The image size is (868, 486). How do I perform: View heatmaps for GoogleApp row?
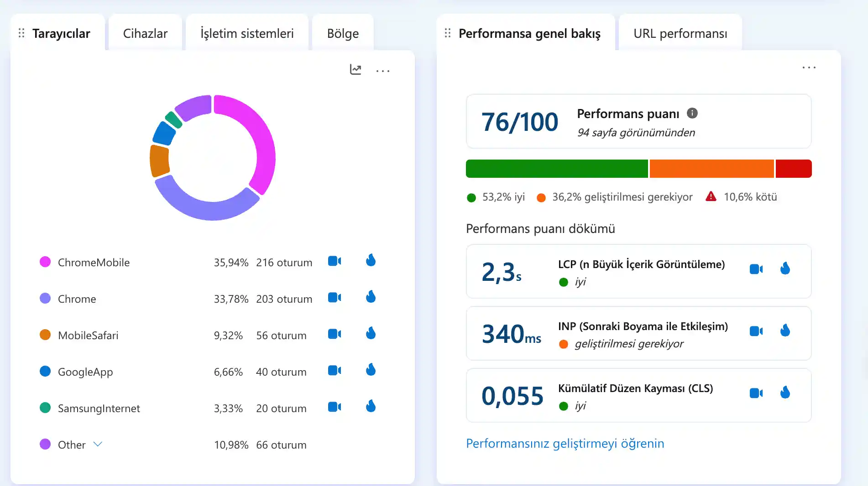click(371, 370)
